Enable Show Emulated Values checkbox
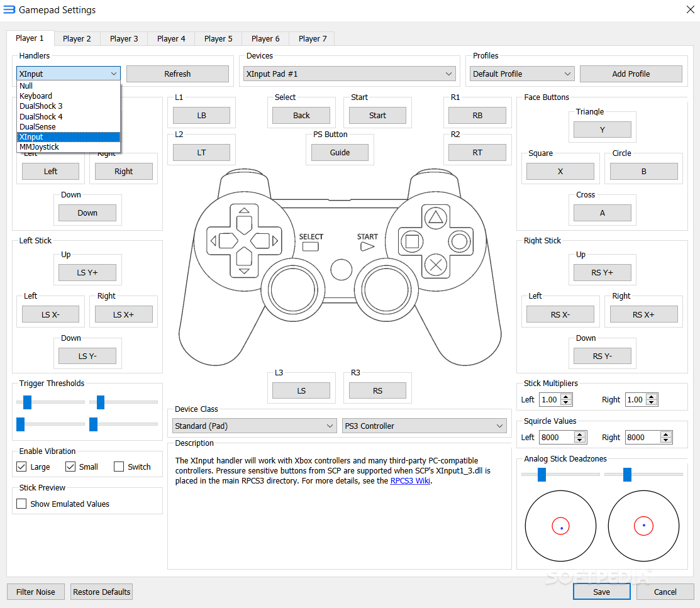The image size is (700, 608). (21, 504)
